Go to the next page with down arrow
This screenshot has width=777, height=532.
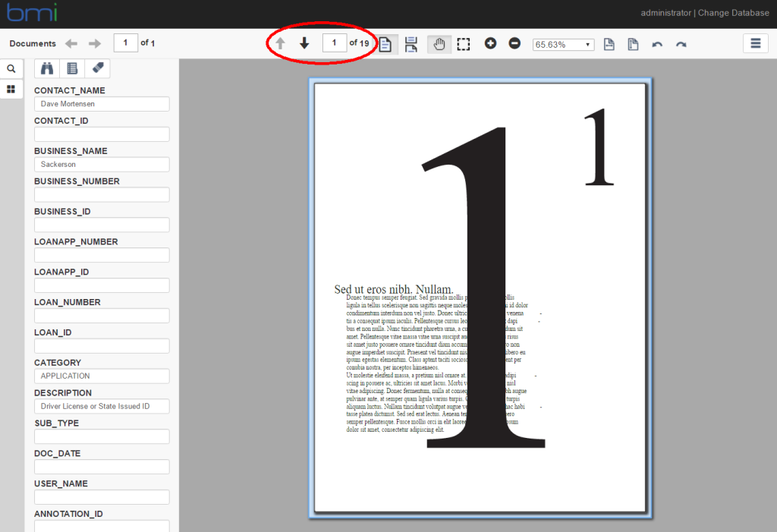pyautogui.click(x=304, y=44)
